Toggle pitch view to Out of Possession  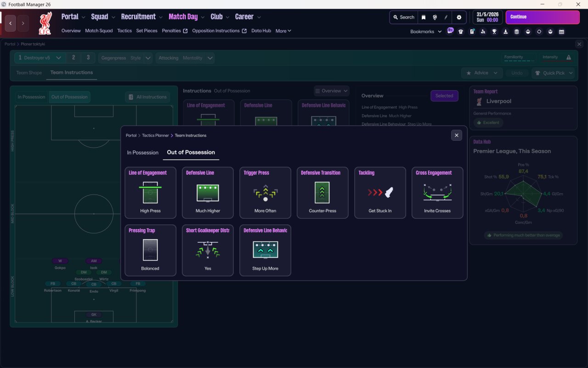pos(69,97)
